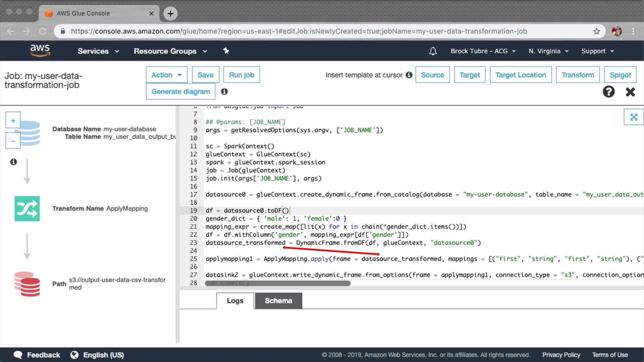Switch to the Schema tab
Image resolution: width=644 pixels, height=362 pixels.
pyautogui.click(x=278, y=301)
